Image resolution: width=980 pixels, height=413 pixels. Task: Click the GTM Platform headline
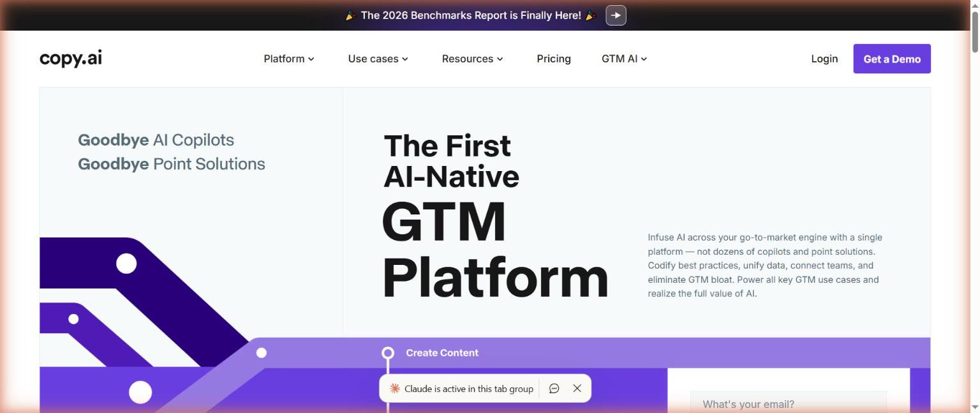(494, 250)
